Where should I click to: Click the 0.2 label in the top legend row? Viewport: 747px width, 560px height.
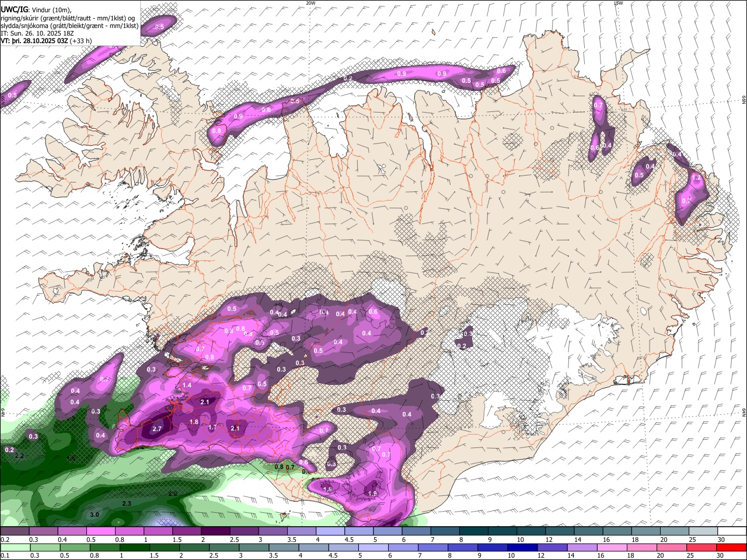pyautogui.click(x=5, y=540)
